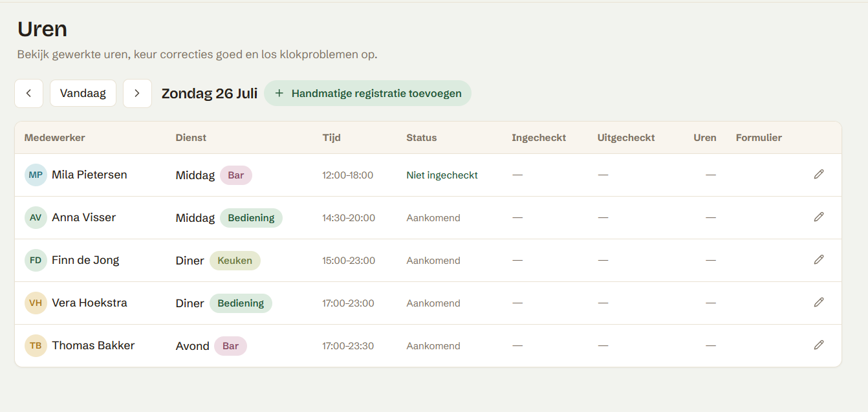
Task: Click the Uren column header
Action: 705,138
